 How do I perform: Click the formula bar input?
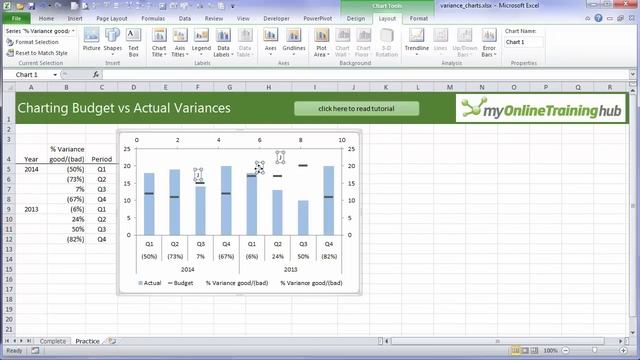coord(365,75)
